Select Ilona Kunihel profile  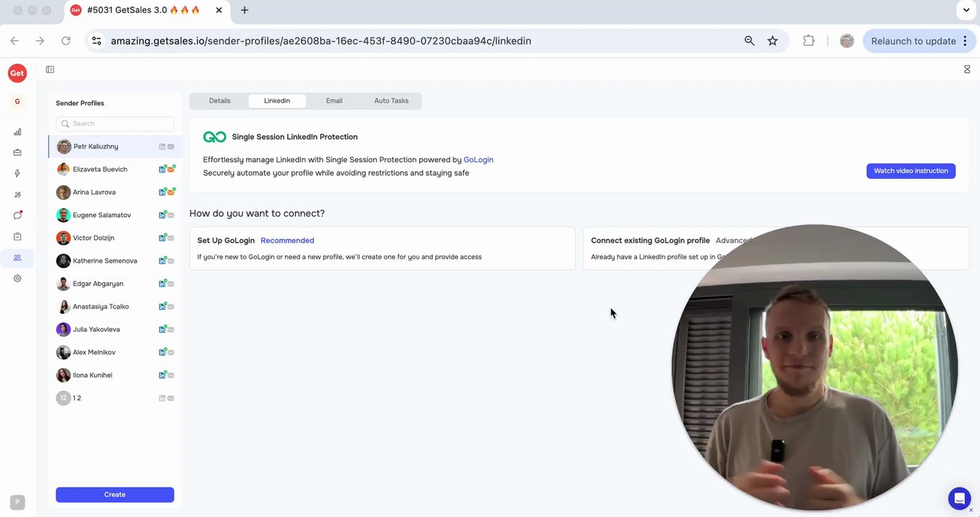[115, 375]
